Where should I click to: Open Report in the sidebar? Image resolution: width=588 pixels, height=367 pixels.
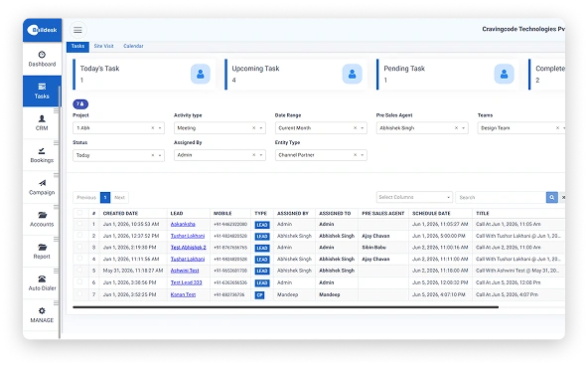(x=42, y=252)
